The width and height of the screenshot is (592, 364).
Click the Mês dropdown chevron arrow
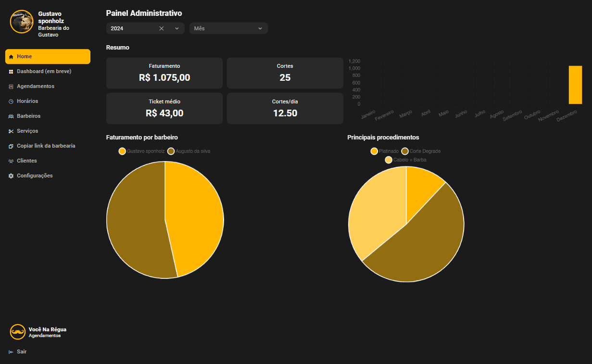(x=260, y=28)
